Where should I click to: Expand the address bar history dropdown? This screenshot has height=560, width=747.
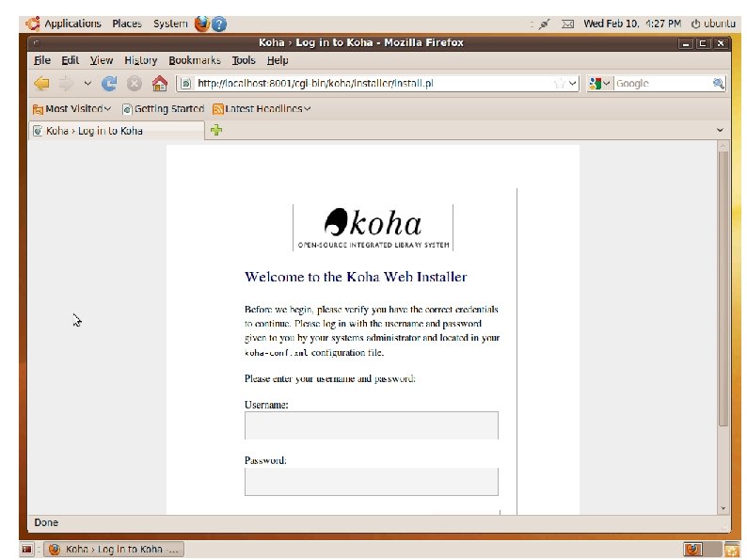pos(572,84)
